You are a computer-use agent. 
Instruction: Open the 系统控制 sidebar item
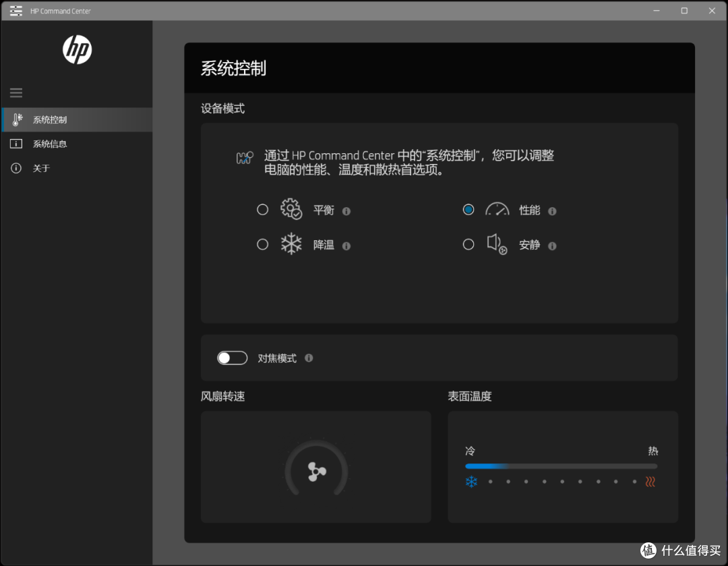[x=77, y=119]
